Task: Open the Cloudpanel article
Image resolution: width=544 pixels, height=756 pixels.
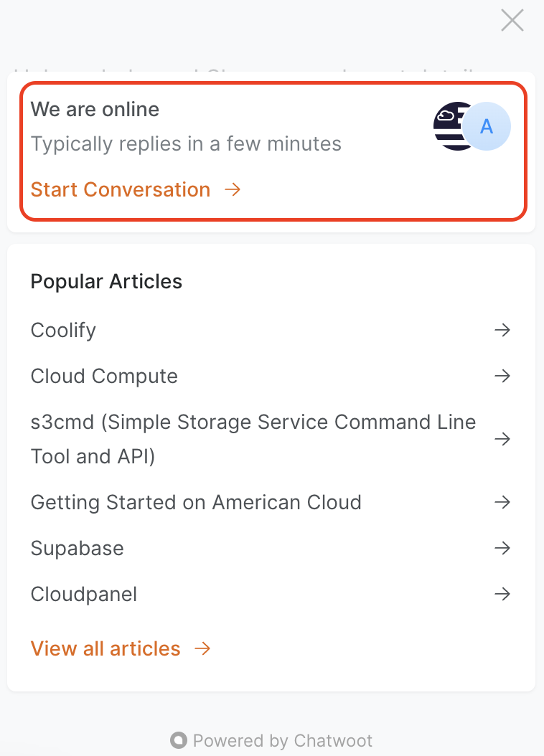Action: 84,594
